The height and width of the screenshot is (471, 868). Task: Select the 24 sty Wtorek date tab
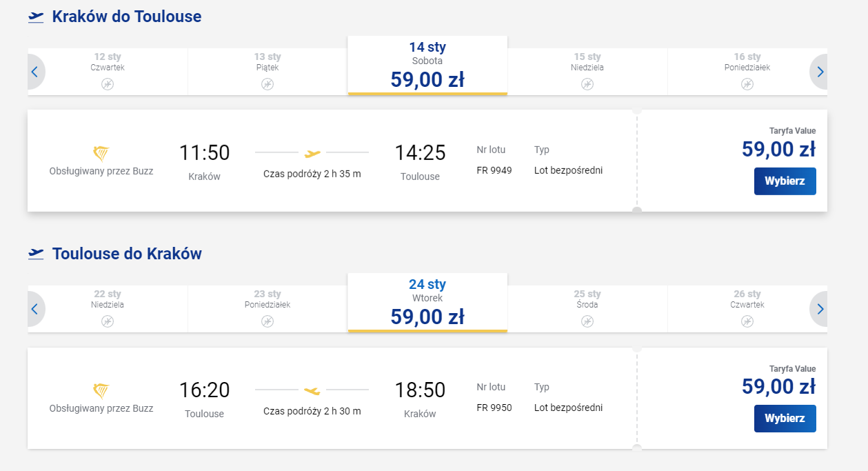coord(427,303)
